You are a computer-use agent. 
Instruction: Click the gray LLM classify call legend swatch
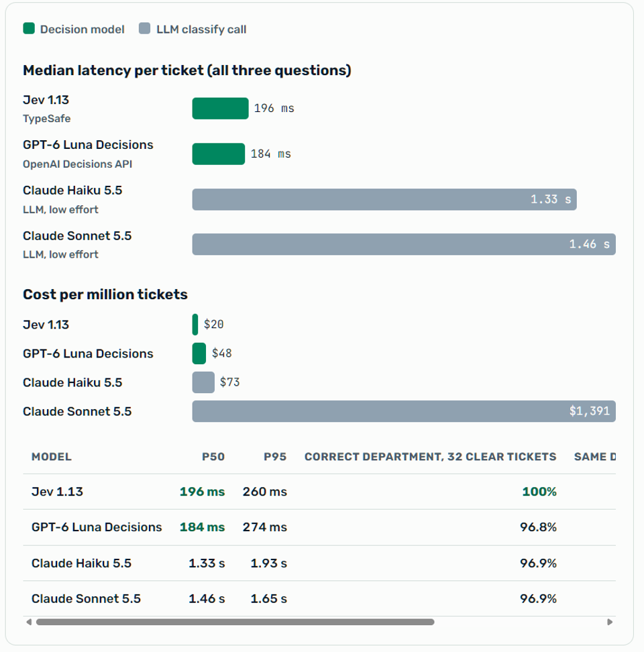pyautogui.click(x=144, y=29)
